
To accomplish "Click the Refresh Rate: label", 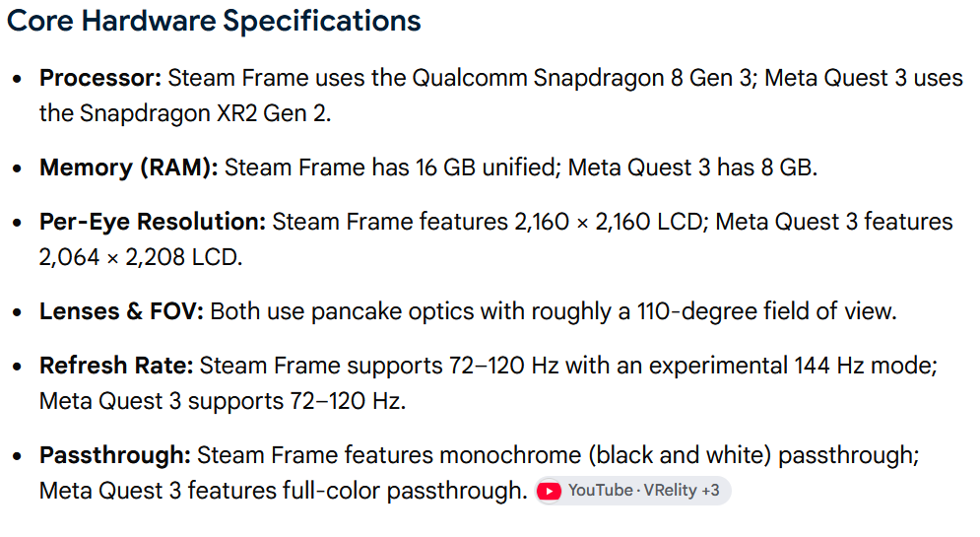I will (116, 366).
